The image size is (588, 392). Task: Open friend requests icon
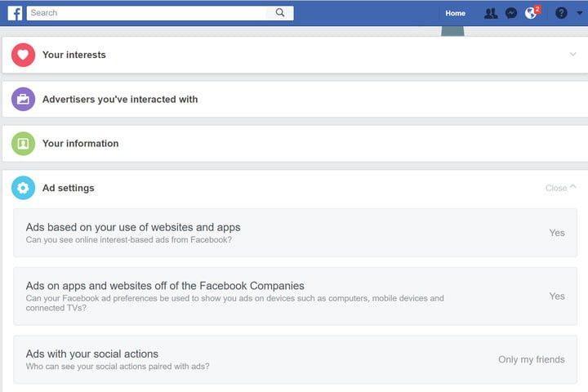click(x=491, y=14)
